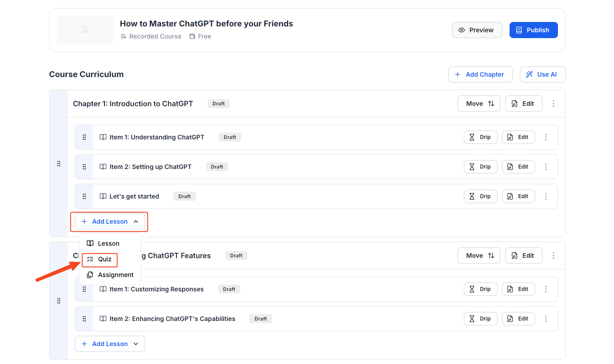This screenshot has width=614, height=364.
Task: Set Drip for Understanding ChatGPT item
Action: coord(480,137)
